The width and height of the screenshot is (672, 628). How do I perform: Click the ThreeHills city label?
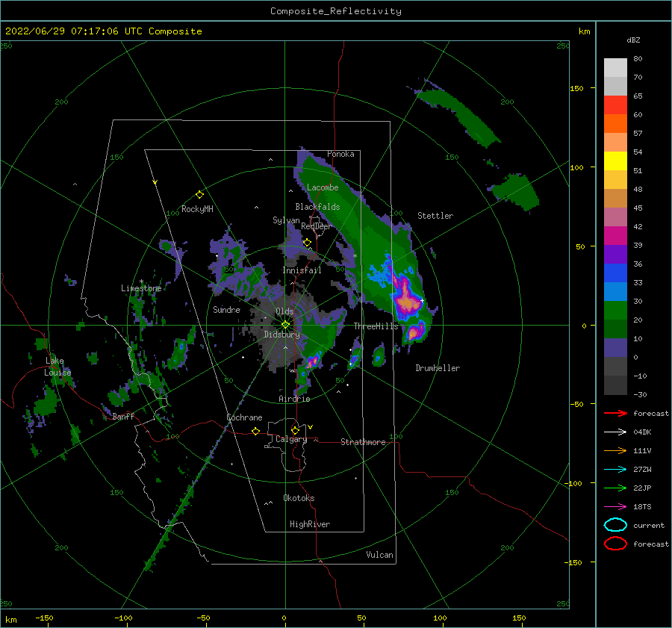click(376, 326)
